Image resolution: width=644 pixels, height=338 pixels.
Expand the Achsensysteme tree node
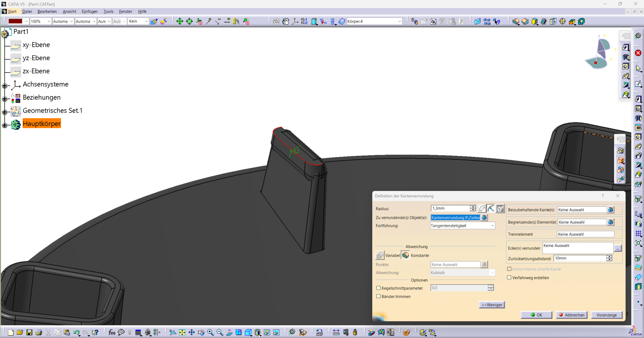click(5, 86)
